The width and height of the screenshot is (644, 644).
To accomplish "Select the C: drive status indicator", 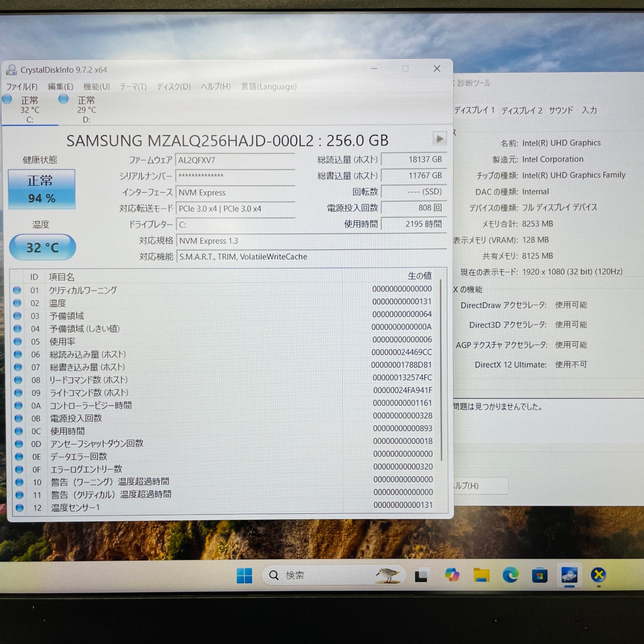I will coord(29,109).
